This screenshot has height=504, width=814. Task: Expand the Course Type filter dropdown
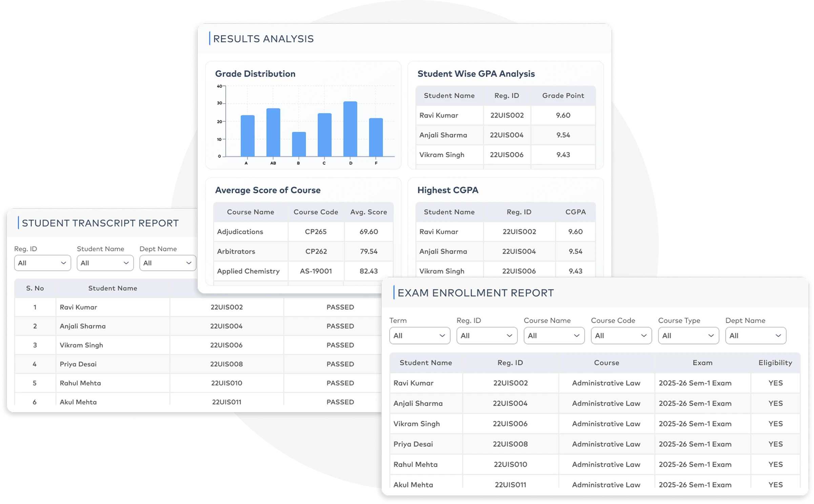(688, 335)
